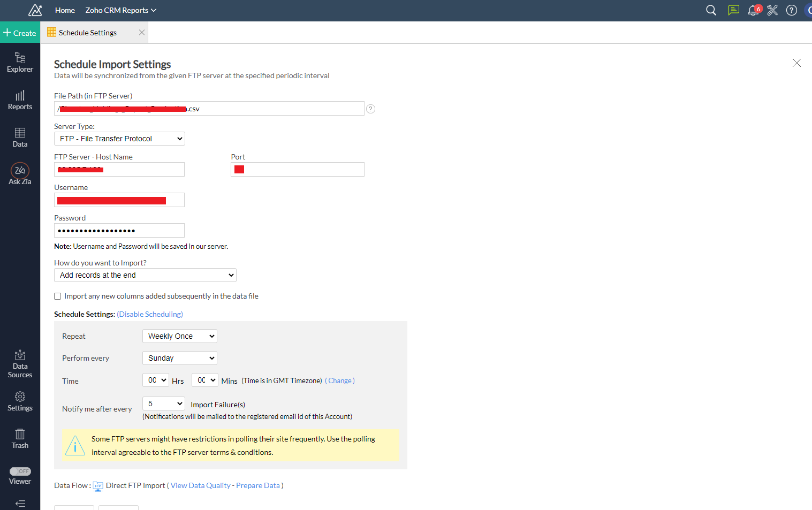This screenshot has width=812, height=510.
Task: Open the notifications bell icon
Action: [x=753, y=10]
